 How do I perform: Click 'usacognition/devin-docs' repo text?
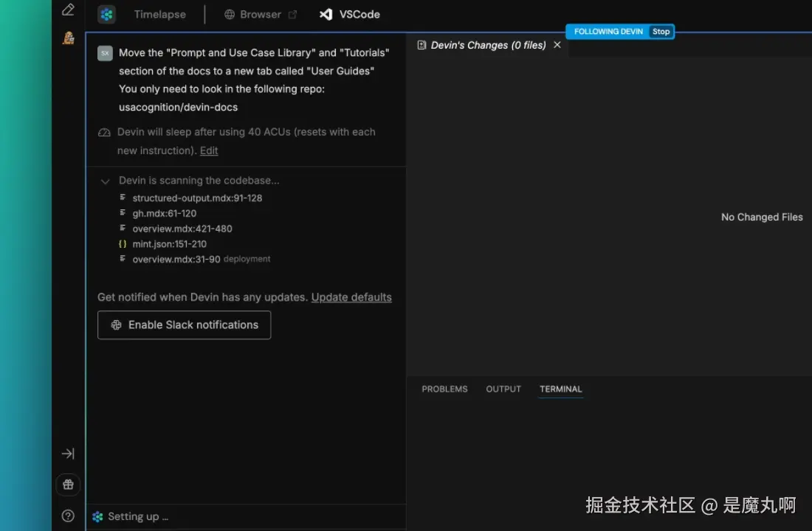[178, 107]
